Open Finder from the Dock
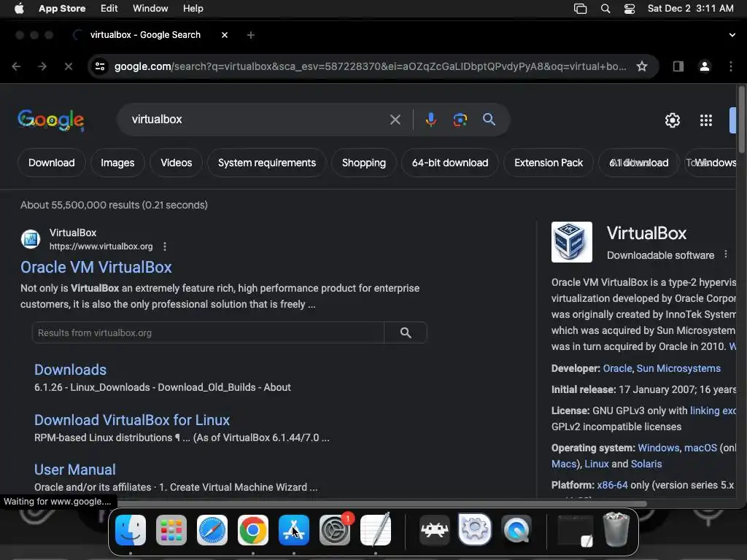Image resolution: width=747 pixels, height=560 pixels. [x=130, y=530]
